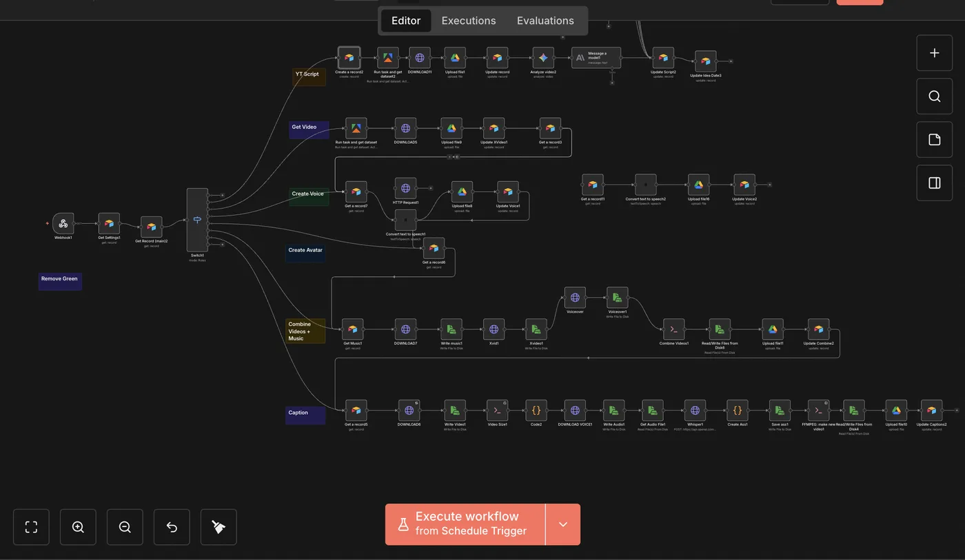Zoom out using the magnifier-minus icon
This screenshot has width=965, height=560.
pos(125,527)
